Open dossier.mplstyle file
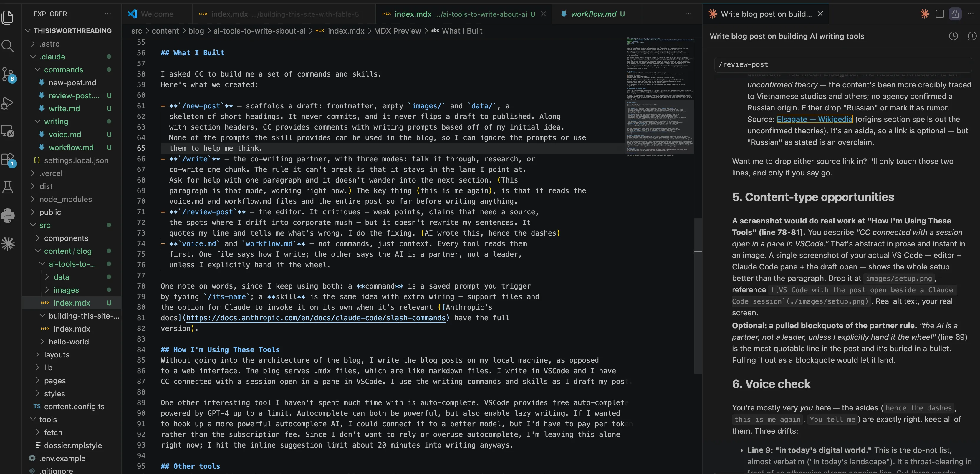Viewport: 980px width, 474px height. 72,445
